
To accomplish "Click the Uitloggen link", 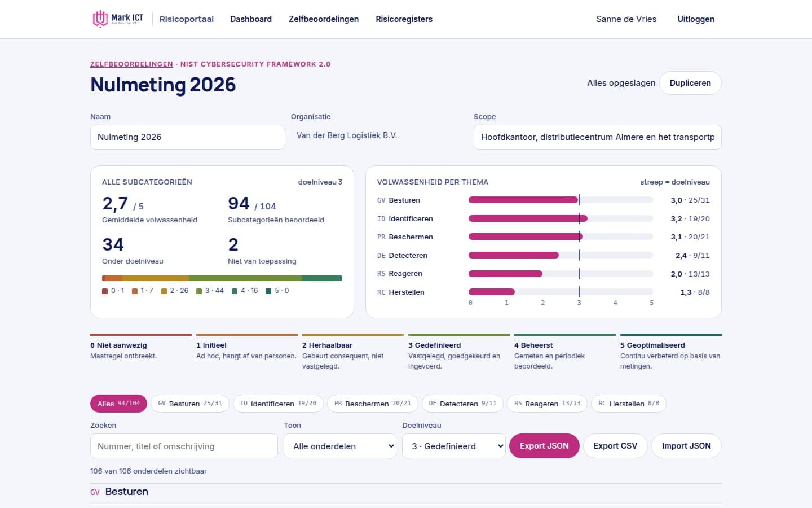I will [696, 19].
